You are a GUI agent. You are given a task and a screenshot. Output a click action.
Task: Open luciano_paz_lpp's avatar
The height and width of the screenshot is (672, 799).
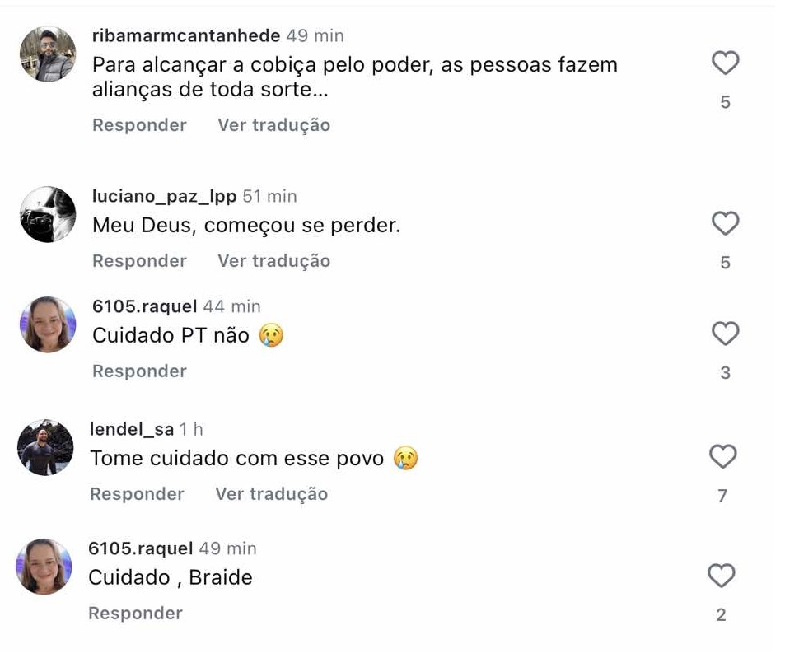click(48, 215)
